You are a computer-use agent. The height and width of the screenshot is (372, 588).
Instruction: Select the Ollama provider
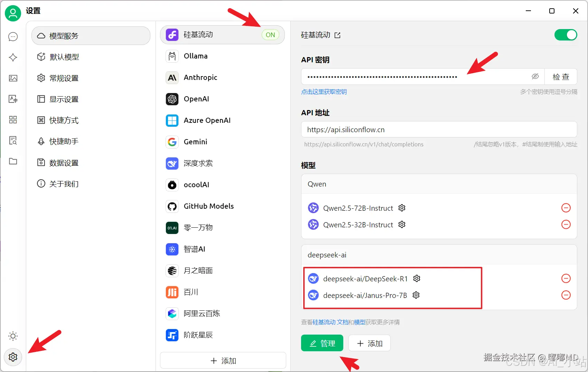tap(222, 56)
